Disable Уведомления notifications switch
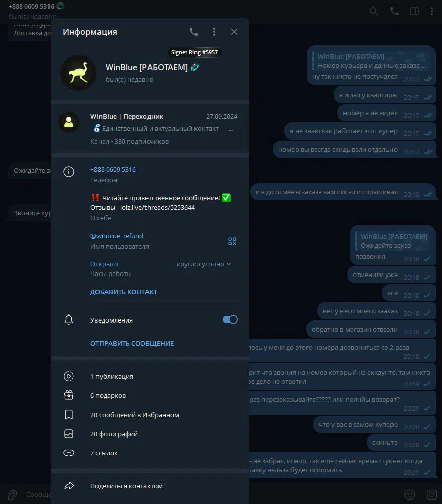The height and width of the screenshot is (504, 442). (x=230, y=319)
